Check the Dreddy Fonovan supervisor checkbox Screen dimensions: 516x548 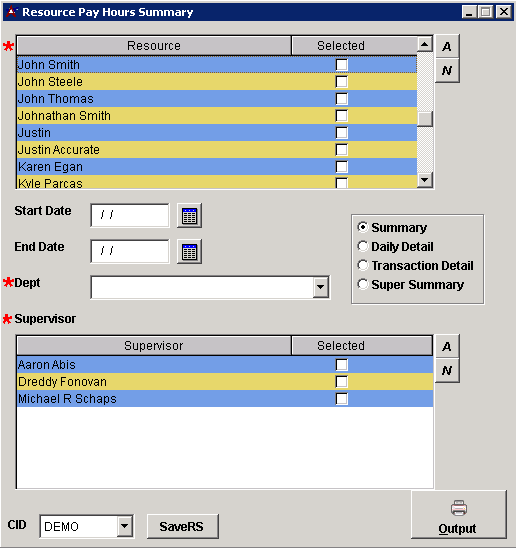click(342, 382)
